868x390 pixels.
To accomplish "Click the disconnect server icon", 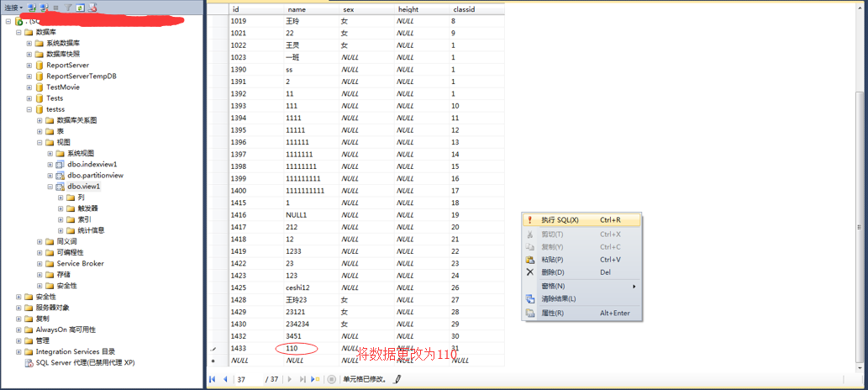I will click(x=44, y=8).
